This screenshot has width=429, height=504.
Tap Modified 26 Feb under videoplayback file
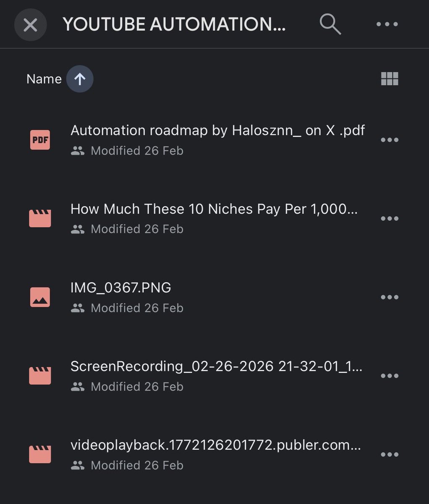point(137,465)
